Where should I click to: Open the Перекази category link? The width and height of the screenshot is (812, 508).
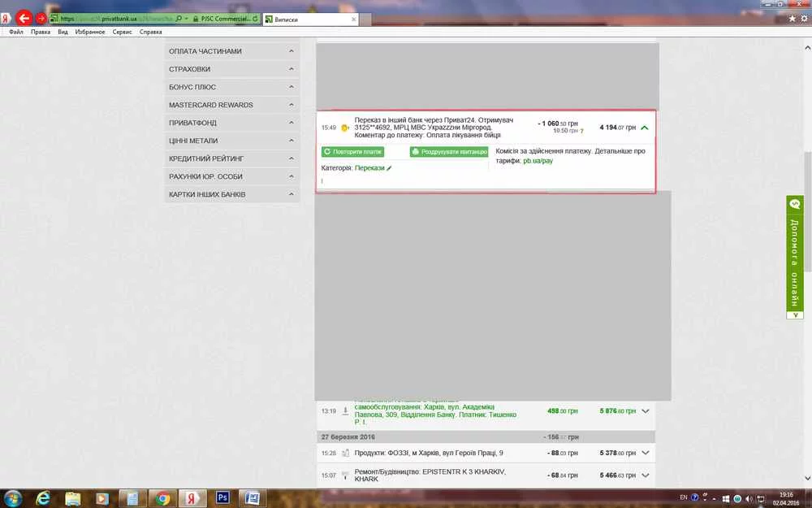pos(369,168)
